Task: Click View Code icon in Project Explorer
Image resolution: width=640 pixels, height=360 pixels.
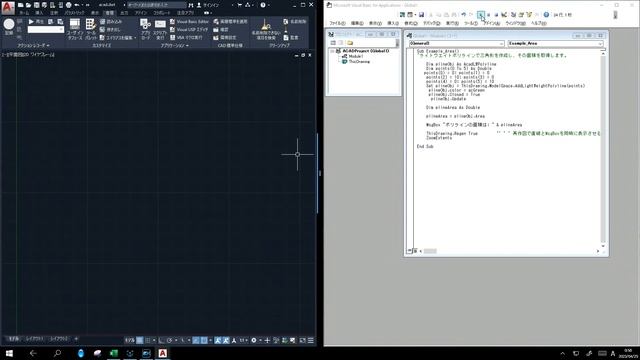Action: (333, 42)
